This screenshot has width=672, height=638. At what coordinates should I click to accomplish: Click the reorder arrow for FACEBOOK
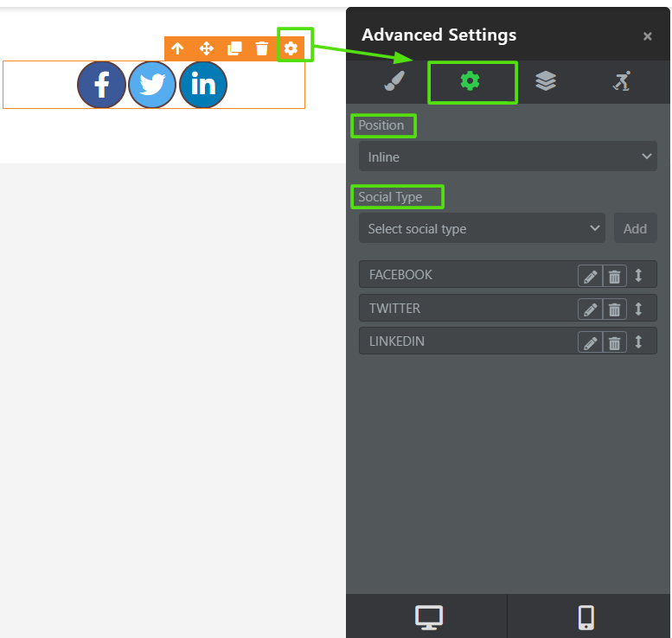tap(638, 275)
